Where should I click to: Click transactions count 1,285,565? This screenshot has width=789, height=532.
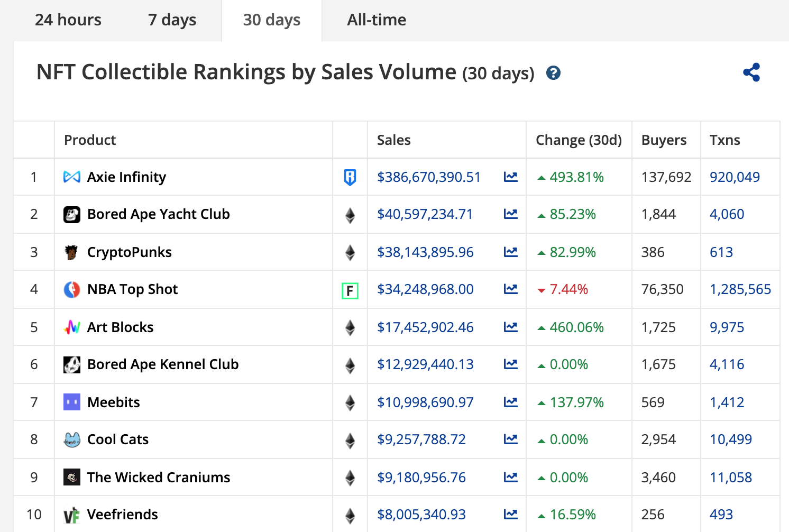tap(740, 289)
